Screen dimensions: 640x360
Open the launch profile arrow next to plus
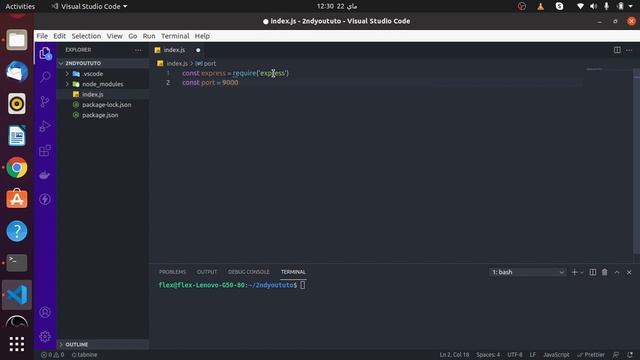click(x=582, y=272)
